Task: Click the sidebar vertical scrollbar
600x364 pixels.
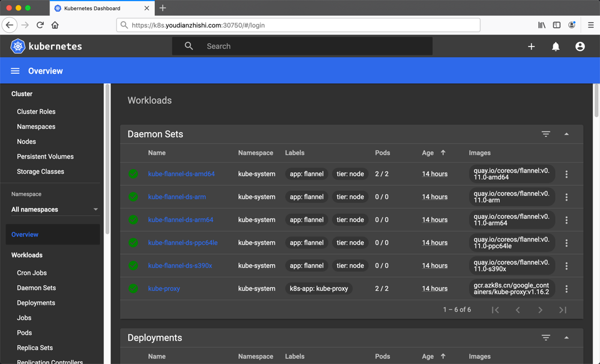Action: 108,159
